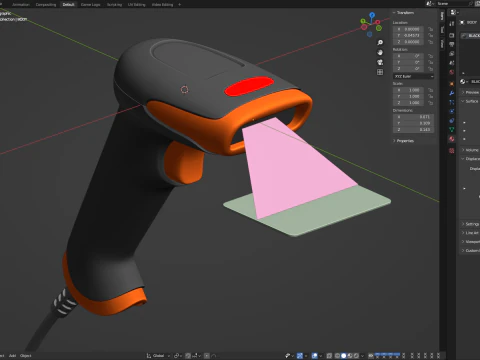The width and height of the screenshot is (480, 360).
Task: Collapse the Surface material panel
Action: [470, 101]
